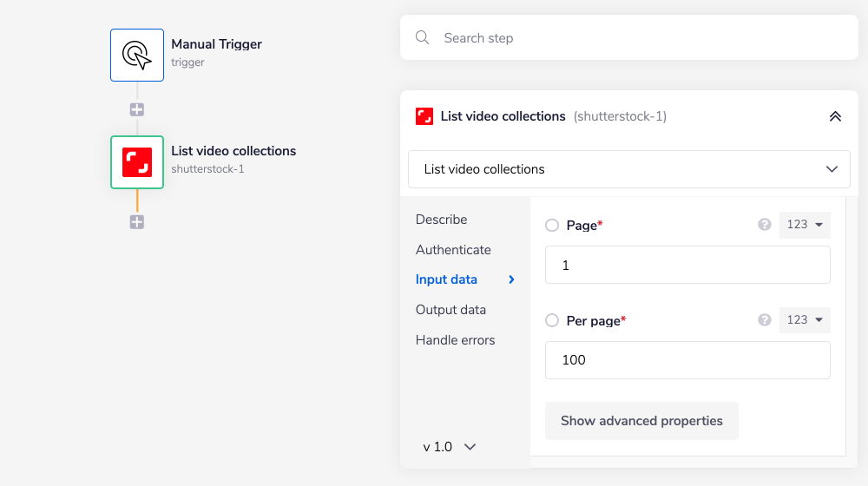Open Page field data type dropdown
868x486 pixels.
tap(805, 225)
